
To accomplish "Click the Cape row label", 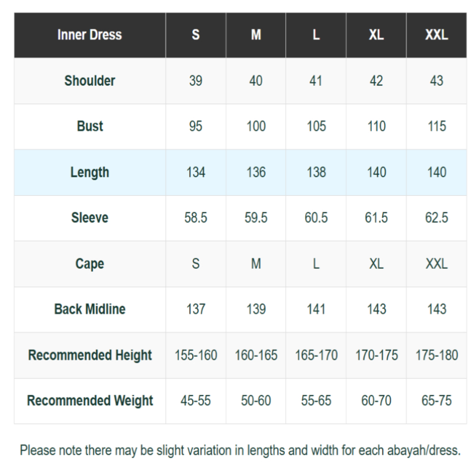I will tap(89, 264).
